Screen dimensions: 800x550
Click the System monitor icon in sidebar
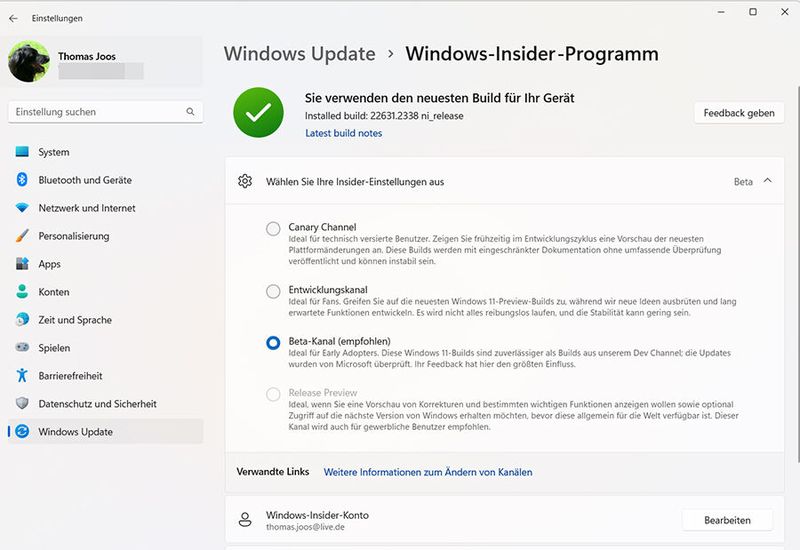click(22, 152)
